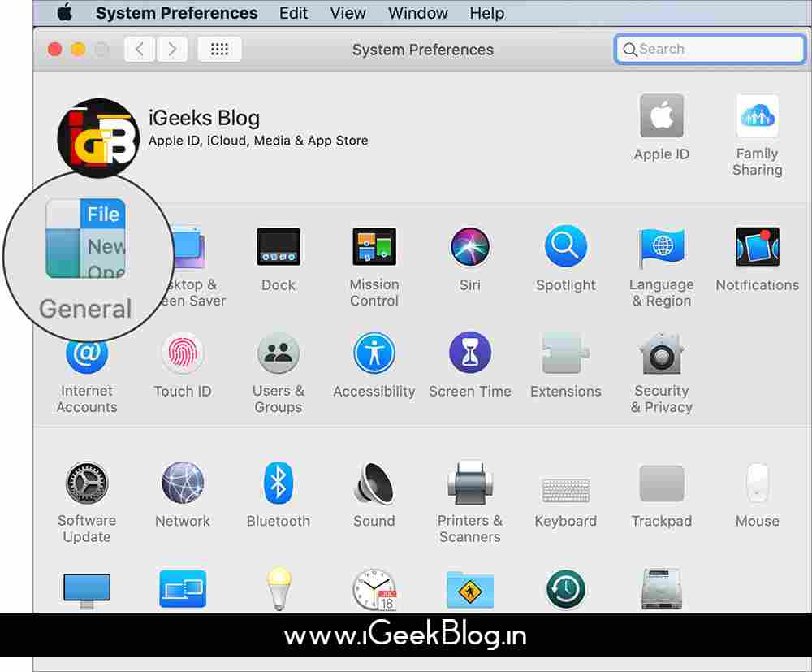Open Date & Time clock icon
The image size is (812, 672).
click(x=374, y=590)
